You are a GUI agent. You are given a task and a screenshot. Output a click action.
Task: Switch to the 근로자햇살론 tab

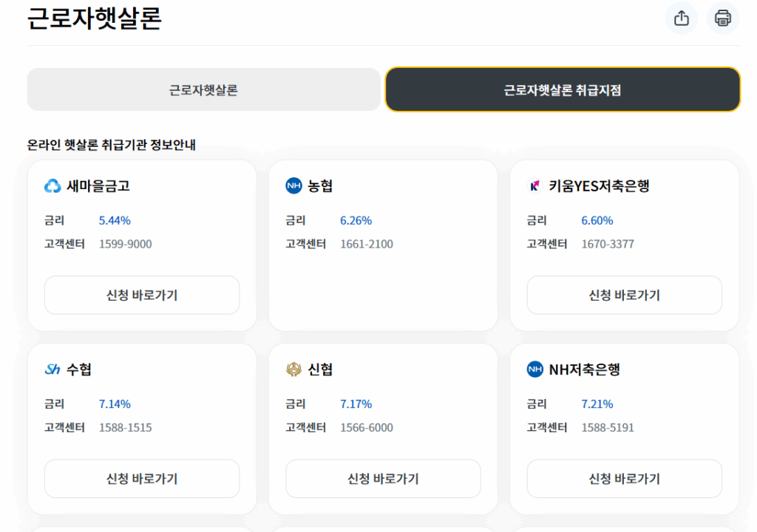[203, 90]
